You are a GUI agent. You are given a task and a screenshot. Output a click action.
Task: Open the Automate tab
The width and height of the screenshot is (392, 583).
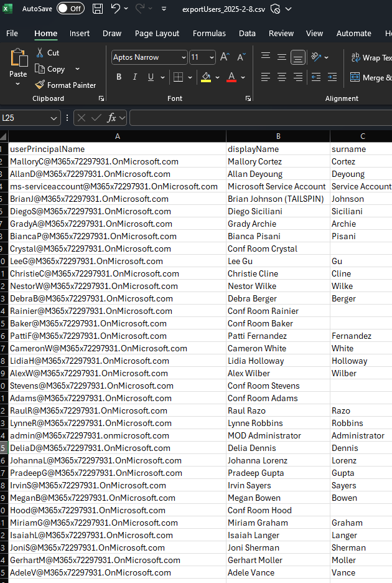pos(353,34)
